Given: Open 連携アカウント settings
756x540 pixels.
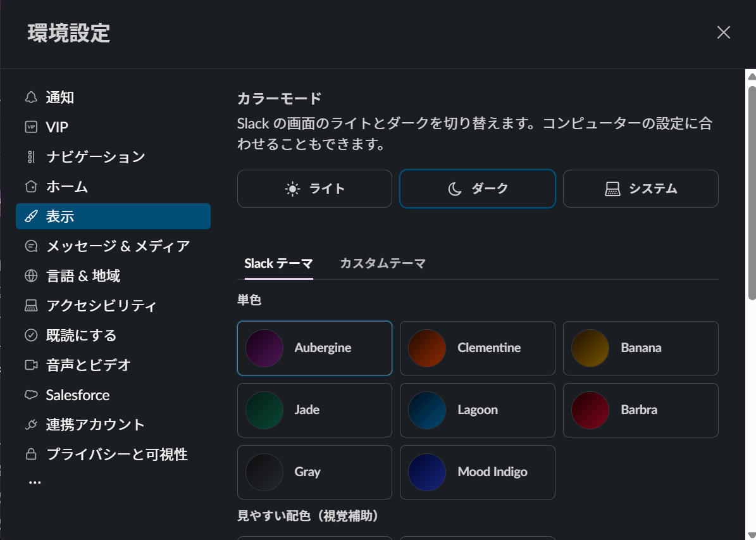Looking at the screenshot, I should 95,425.
